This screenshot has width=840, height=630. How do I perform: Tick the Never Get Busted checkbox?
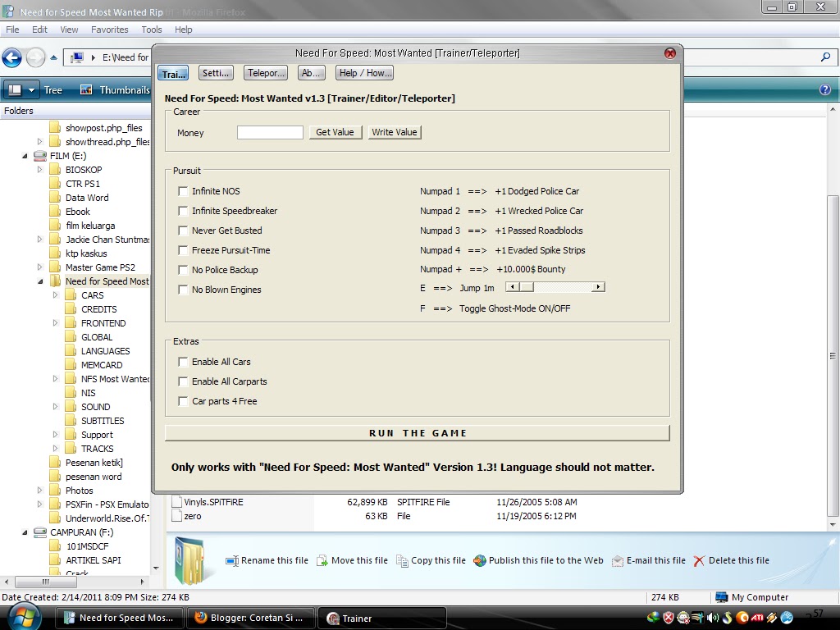pos(183,231)
